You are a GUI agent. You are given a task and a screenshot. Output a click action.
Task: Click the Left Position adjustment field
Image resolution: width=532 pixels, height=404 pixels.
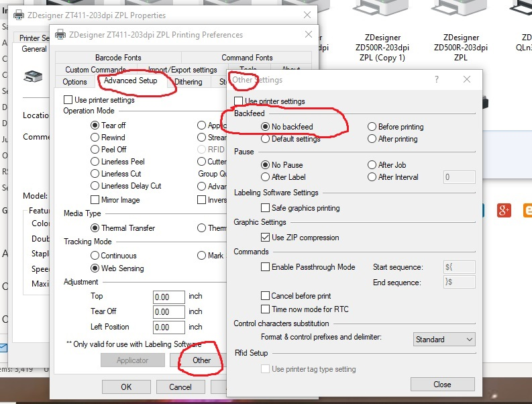(x=168, y=327)
